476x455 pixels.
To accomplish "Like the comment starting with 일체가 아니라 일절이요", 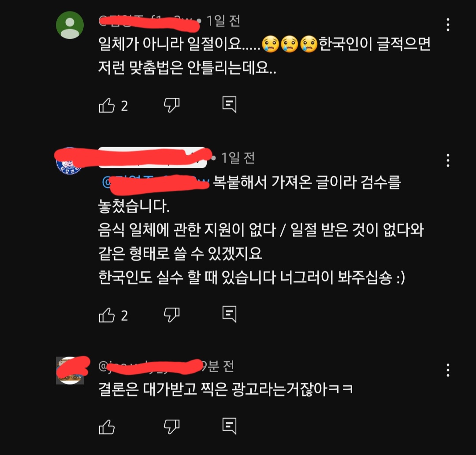I will click(107, 106).
